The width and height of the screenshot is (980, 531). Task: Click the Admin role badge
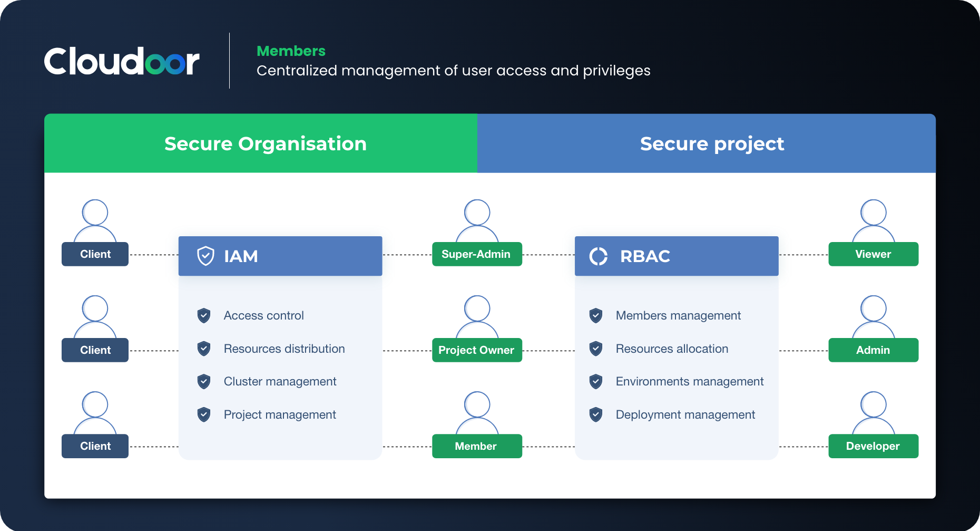873,350
